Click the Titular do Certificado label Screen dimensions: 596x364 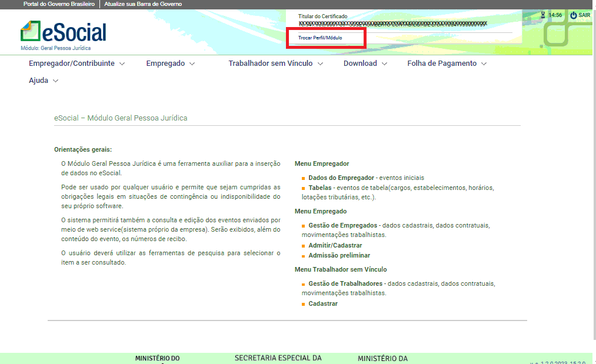(x=322, y=16)
